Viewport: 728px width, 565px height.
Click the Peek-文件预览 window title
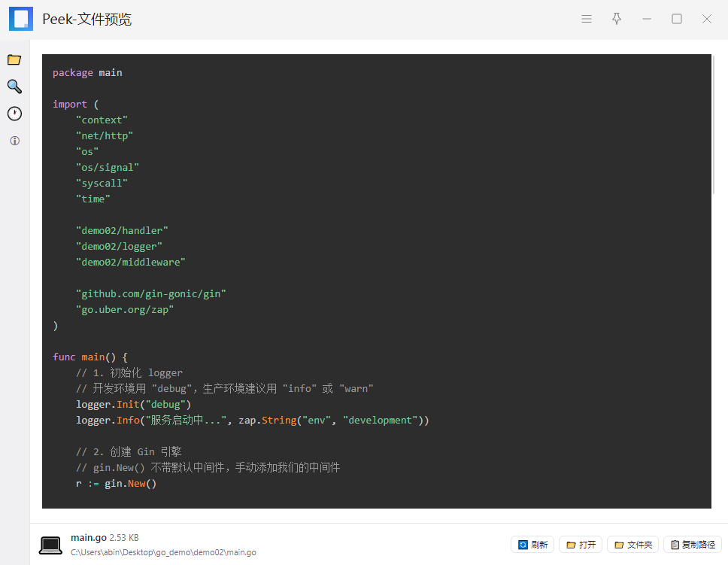click(86, 19)
